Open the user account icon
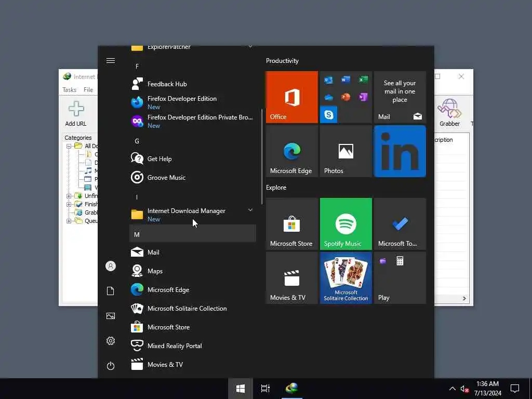The height and width of the screenshot is (399, 532). coord(111,266)
